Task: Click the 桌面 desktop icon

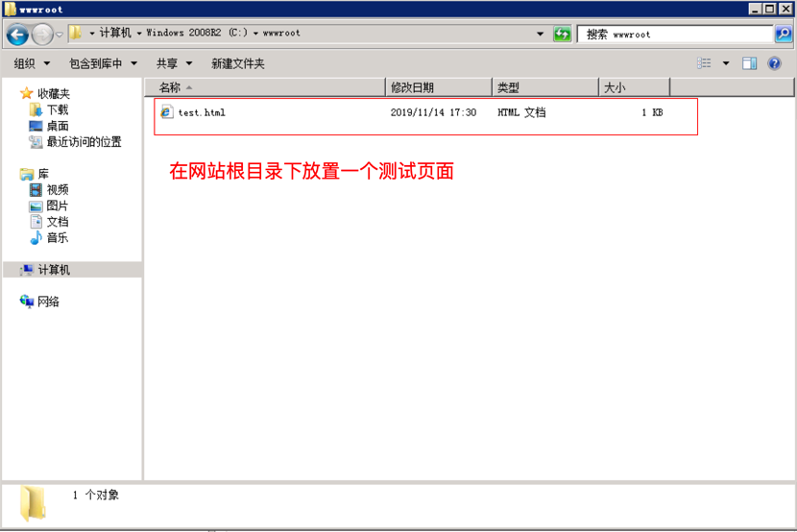Action: pos(36,126)
